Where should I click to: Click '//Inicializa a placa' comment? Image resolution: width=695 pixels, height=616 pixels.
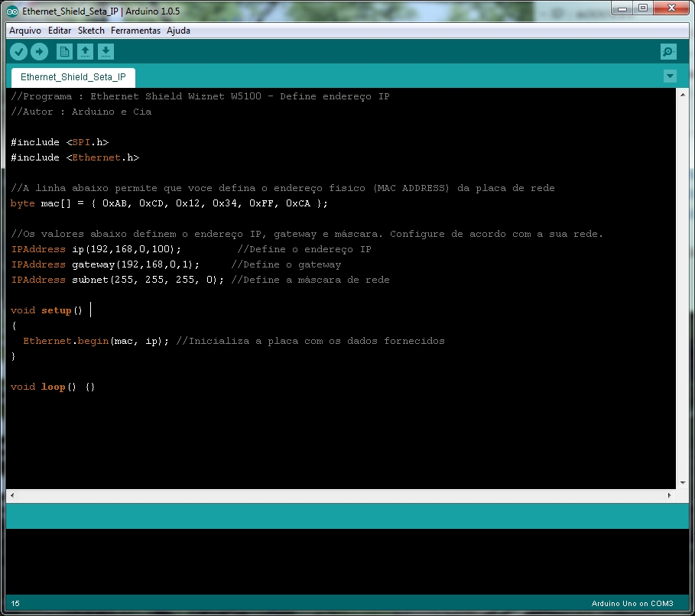click(310, 341)
